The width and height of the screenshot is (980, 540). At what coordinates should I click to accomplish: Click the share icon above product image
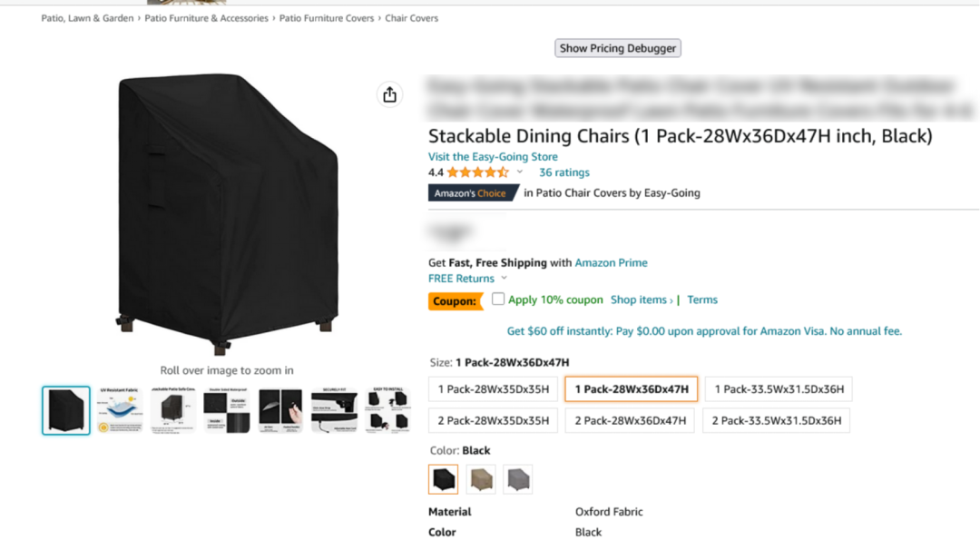(389, 95)
